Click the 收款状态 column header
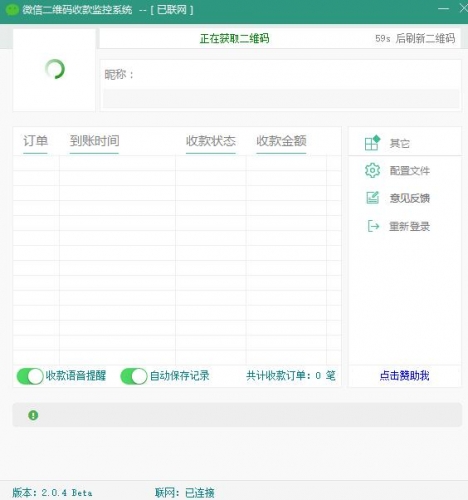 211,141
